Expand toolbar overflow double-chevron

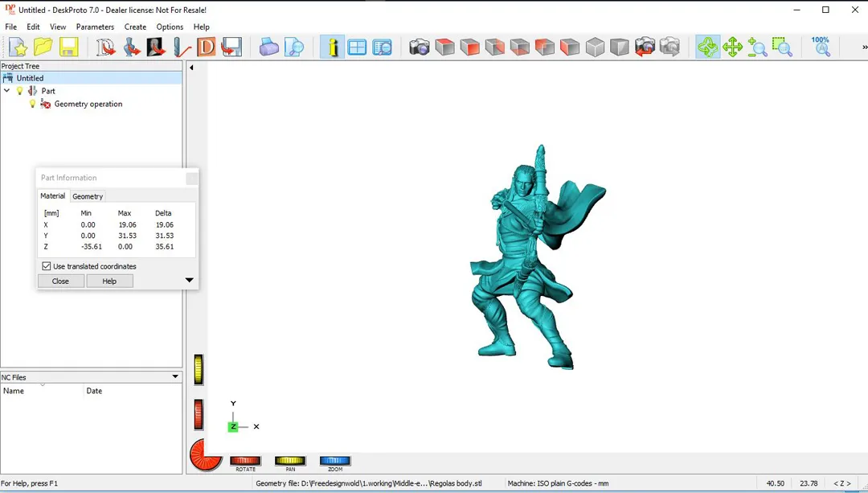coord(864,47)
